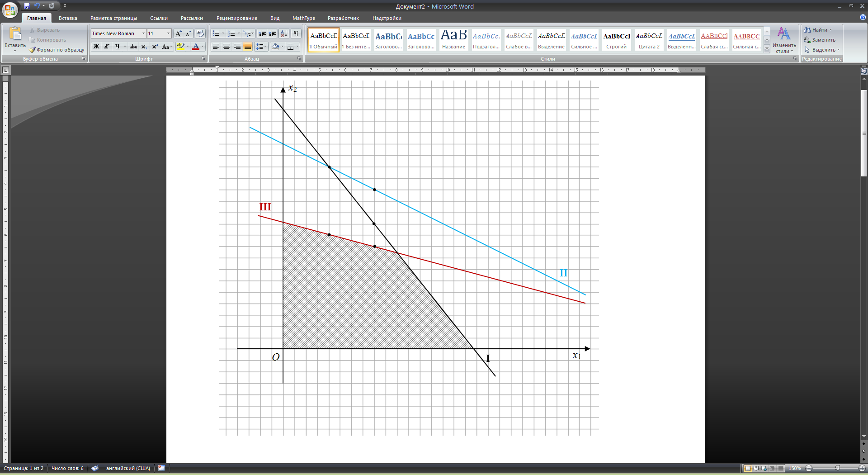Apply superscript formatting
This screenshot has width=868, height=475.
click(x=155, y=47)
